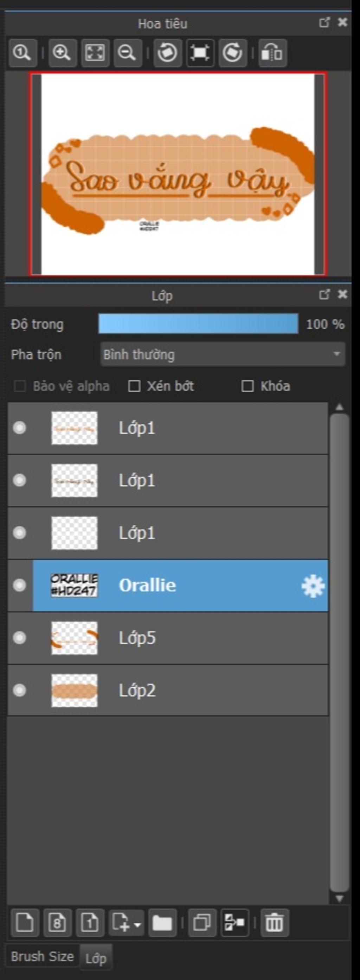Delete layer with the trash icon
The height and width of the screenshot is (980, 360).
[274, 922]
